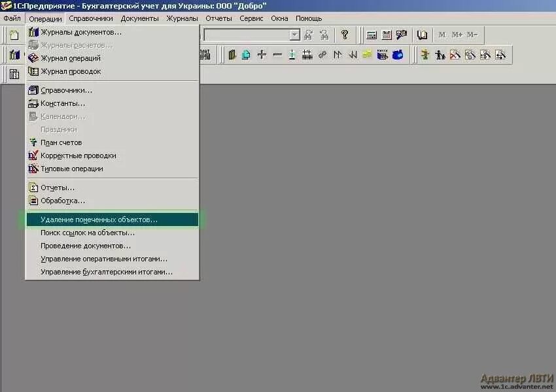
Task: Choose Удаление помеченных объектов…
Action: pos(112,220)
